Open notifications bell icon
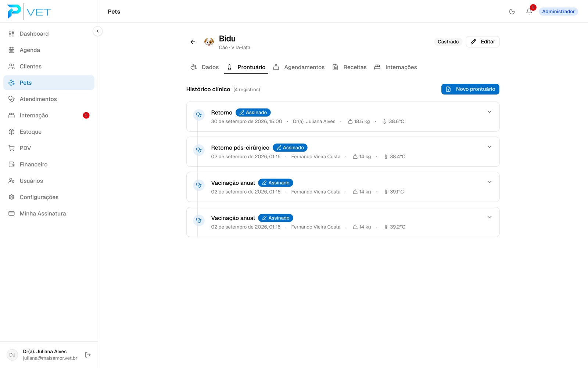Image resolution: width=588 pixels, height=368 pixels. (529, 11)
